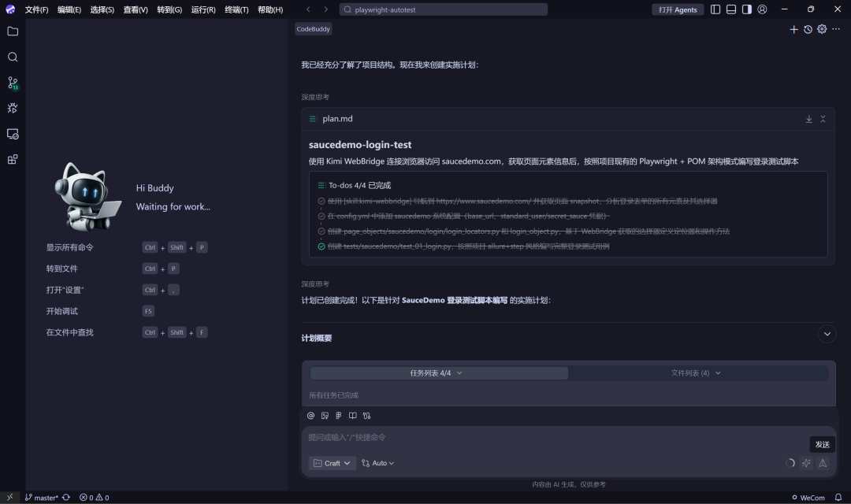Open the more actions ellipsis menu
This screenshot has height=504, width=851.
(x=836, y=29)
